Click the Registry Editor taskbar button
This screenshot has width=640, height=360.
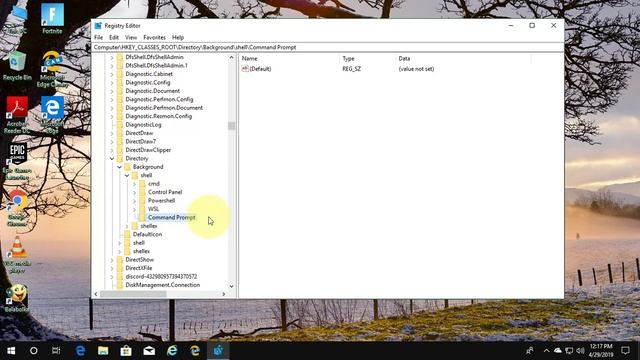[218, 351]
